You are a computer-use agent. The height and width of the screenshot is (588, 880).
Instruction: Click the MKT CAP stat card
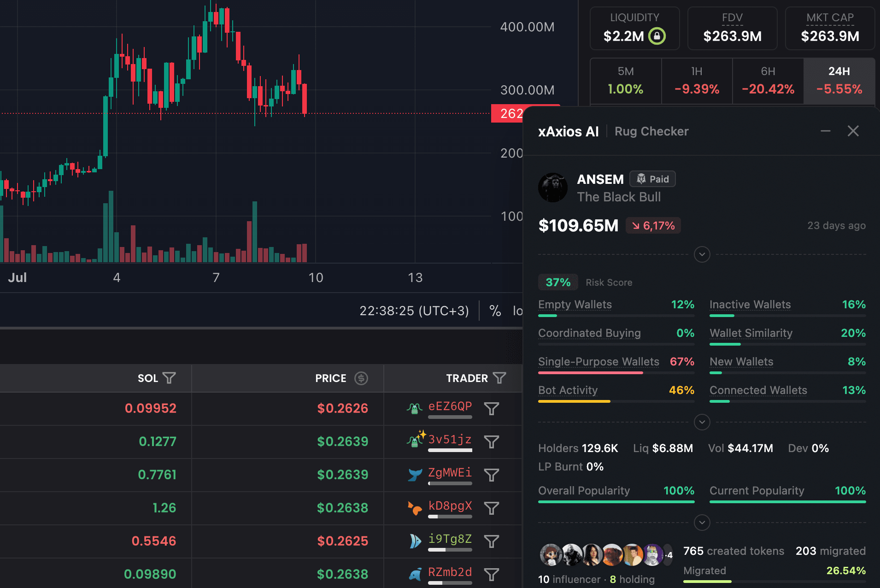coord(830,29)
